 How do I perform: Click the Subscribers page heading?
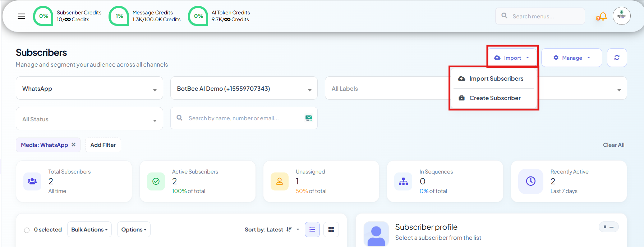click(x=41, y=53)
